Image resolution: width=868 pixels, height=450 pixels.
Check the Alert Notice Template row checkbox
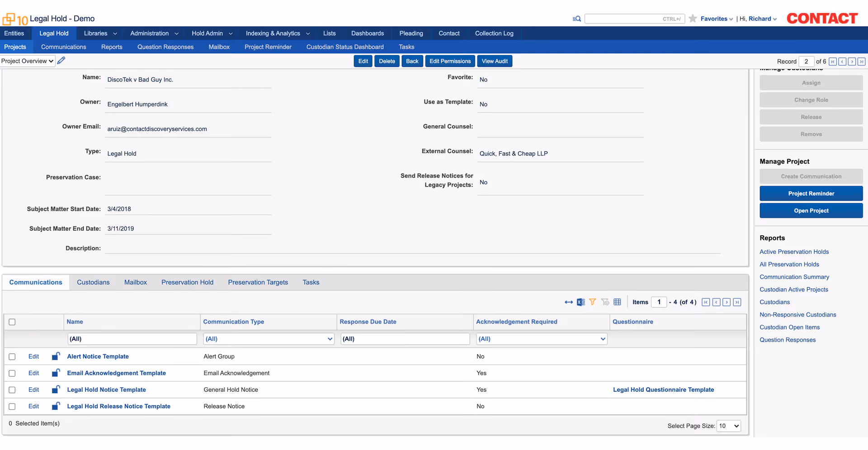click(x=12, y=357)
